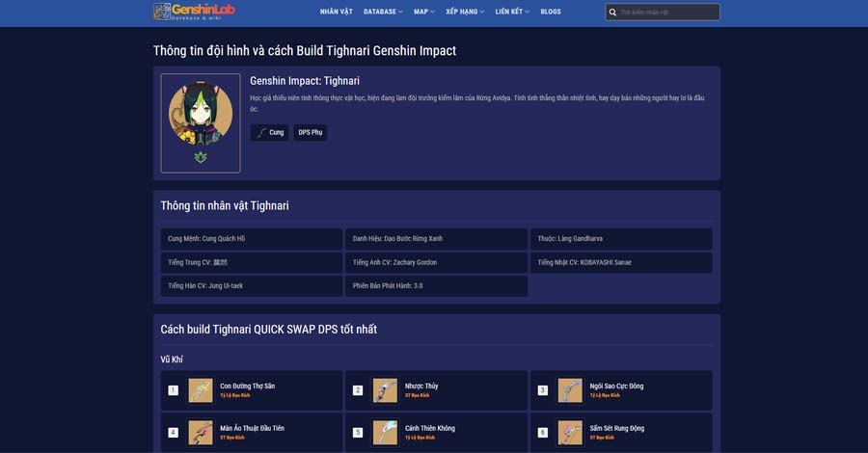Click the Phiên Bản Phát Hành: 3.0 cell

436,286
